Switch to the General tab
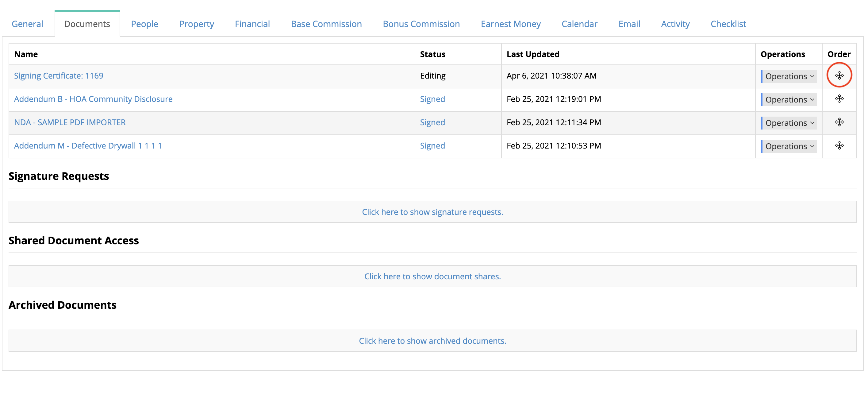Screen dimensions: 868x418 (x=27, y=24)
